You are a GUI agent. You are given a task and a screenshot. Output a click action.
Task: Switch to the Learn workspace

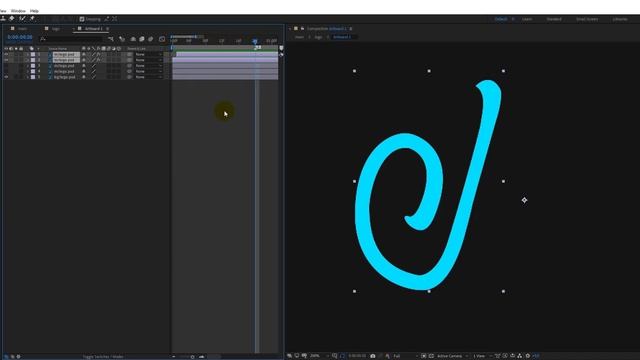[527, 19]
